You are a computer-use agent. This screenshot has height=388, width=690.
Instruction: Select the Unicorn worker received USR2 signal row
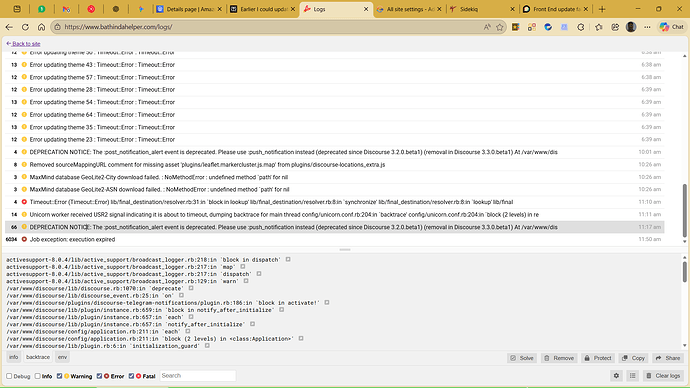tap(334, 215)
